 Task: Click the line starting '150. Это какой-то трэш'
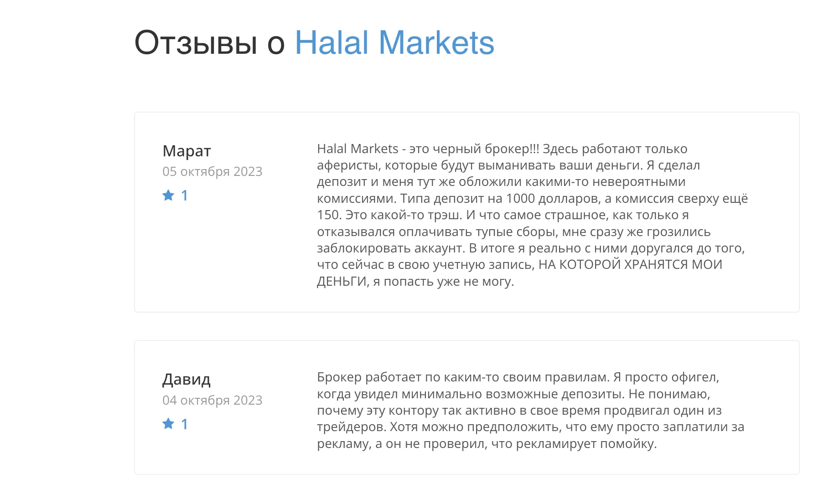click(x=503, y=215)
